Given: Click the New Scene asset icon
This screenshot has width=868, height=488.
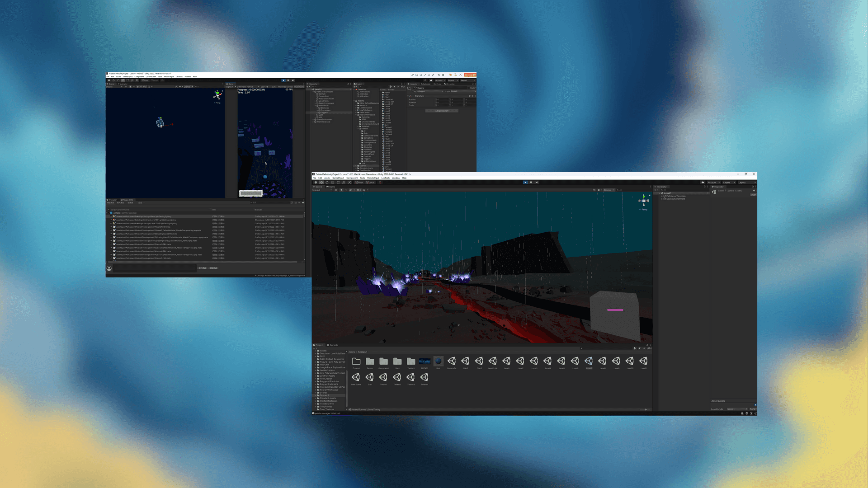Looking at the screenshot, I should (x=356, y=377).
